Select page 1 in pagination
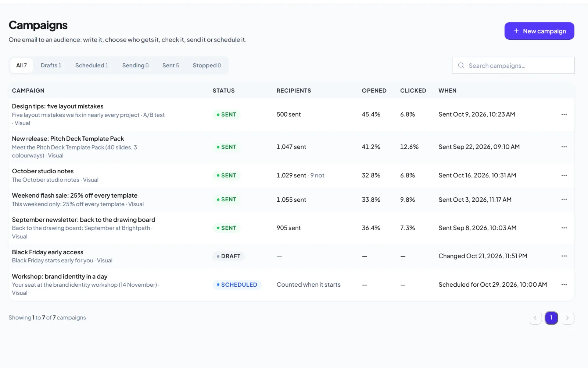588x368 pixels. pyautogui.click(x=551, y=318)
